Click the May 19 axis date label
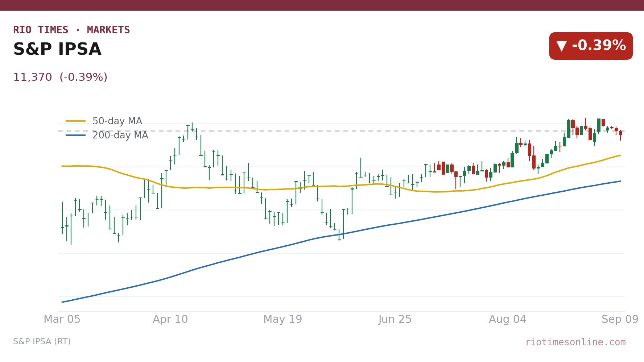The width and height of the screenshot is (644, 362). coord(283,320)
